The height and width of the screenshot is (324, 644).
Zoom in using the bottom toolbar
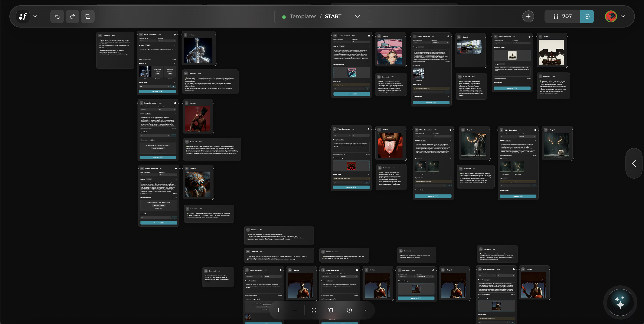pos(278,310)
